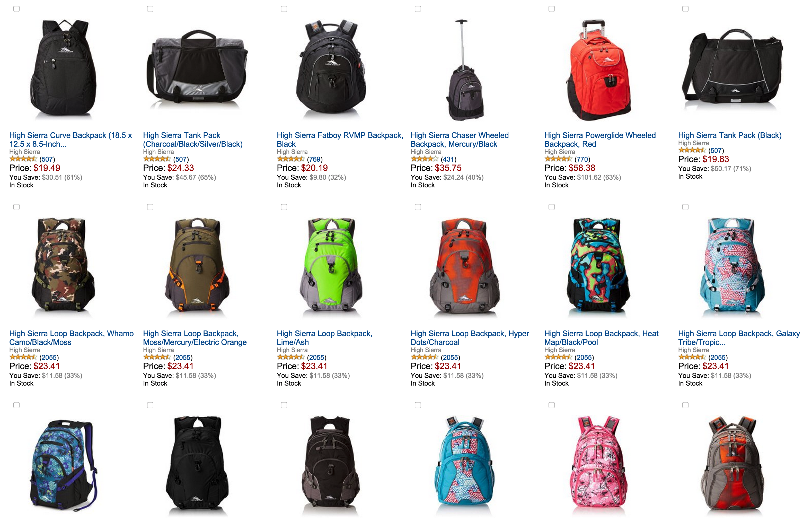
Task: Tick the checkbox for Powerglide Wheeled Backpack, Red
Action: (x=551, y=9)
